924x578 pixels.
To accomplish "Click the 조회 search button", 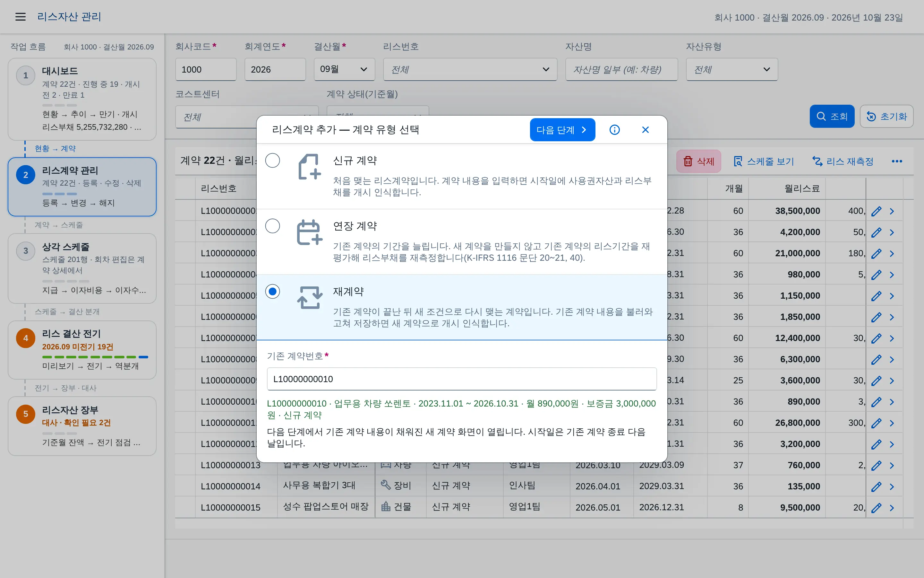I will (832, 116).
